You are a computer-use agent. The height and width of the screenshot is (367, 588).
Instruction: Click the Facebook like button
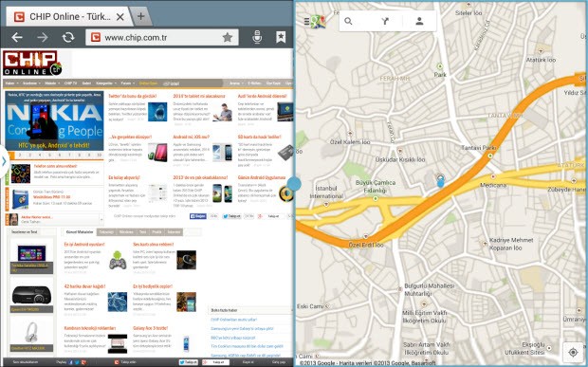tap(197, 216)
